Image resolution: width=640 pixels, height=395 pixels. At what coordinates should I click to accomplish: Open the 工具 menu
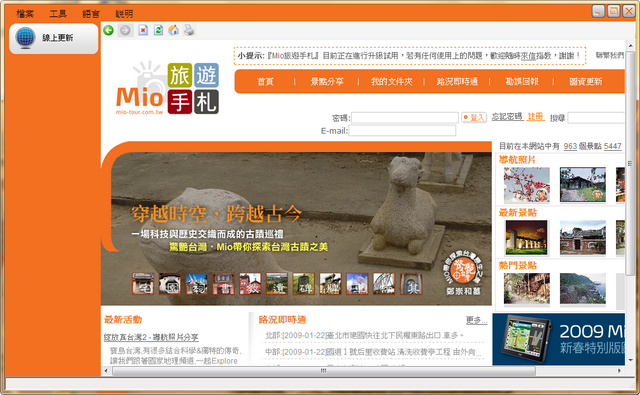[x=58, y=14]
